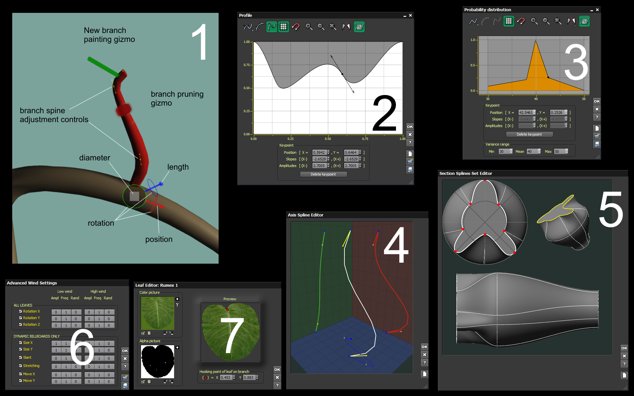Click the Mean field under Variance range
Image resolution: width=634 pixels, height=396 pixels.
coord(533,151)
